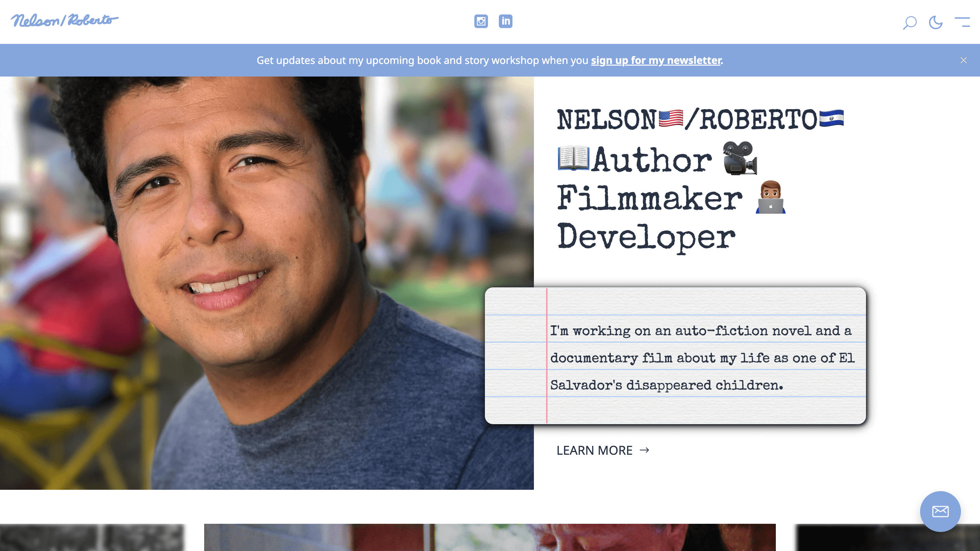Click sign up for my newsletter link

[x=656, y=60]
